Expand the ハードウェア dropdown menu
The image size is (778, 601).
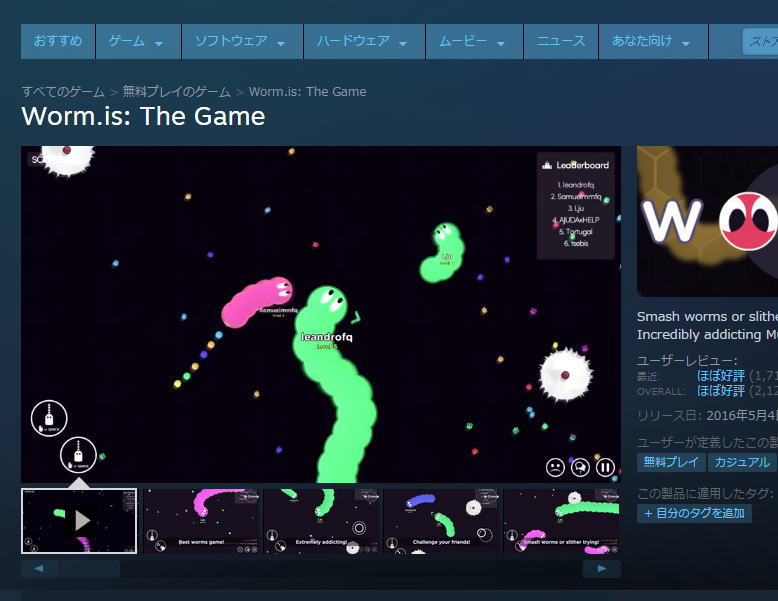364,41
